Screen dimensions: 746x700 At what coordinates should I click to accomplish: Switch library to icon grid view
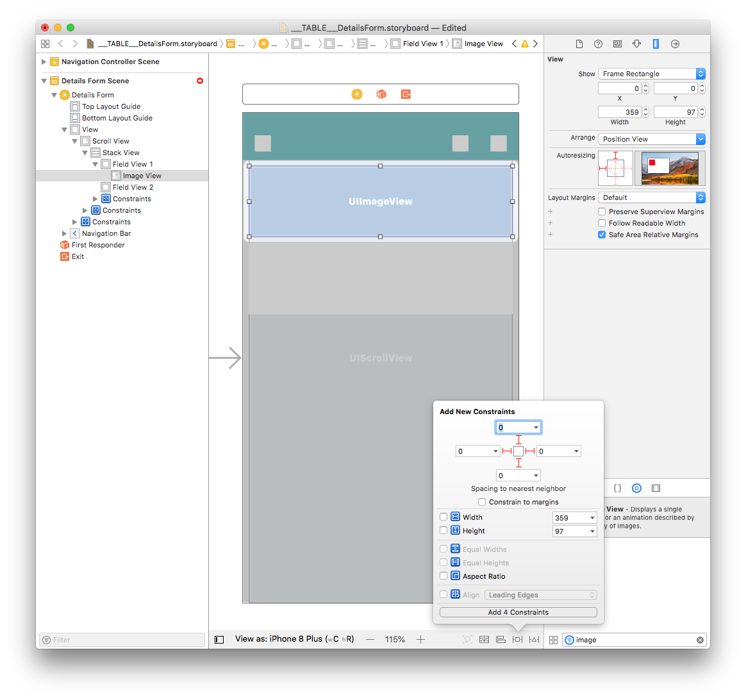tap(553, 640)
